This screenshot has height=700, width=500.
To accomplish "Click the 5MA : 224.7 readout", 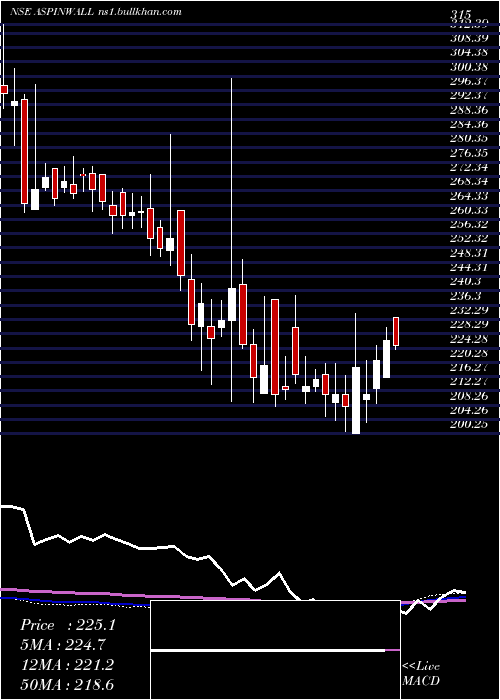I will coord(63,646).
